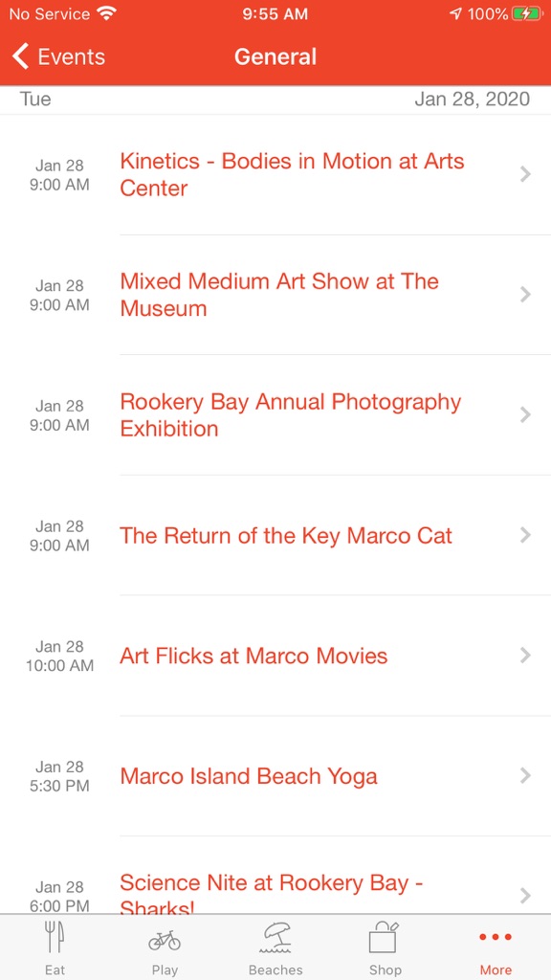Viewport: 551px width, 980px height.
Task: Select the Beaches umbrella icon
Action: 275,938
